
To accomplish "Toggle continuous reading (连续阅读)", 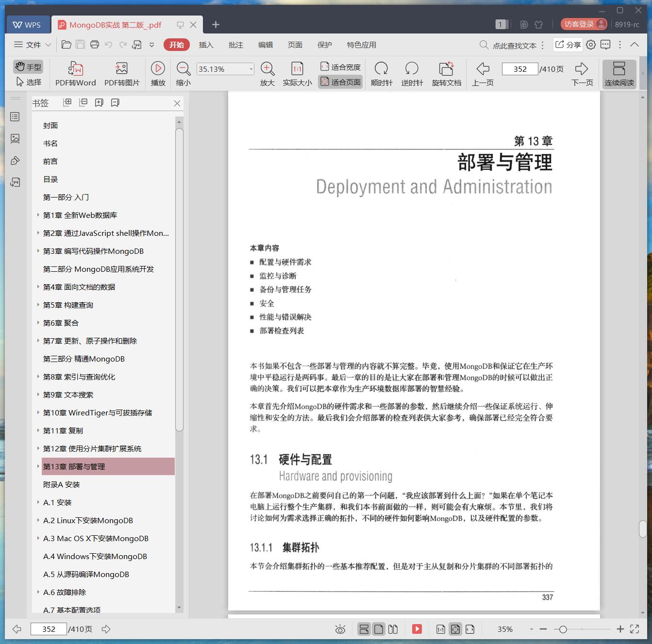I will pos(619,74).
